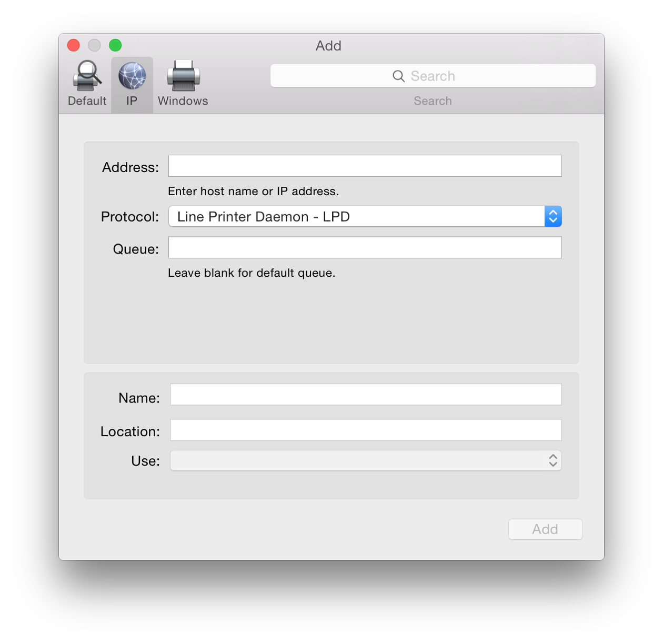Switch to the IP printer tab
The height and width of the screenshot is (644, 663).
(x=132, y=84)
